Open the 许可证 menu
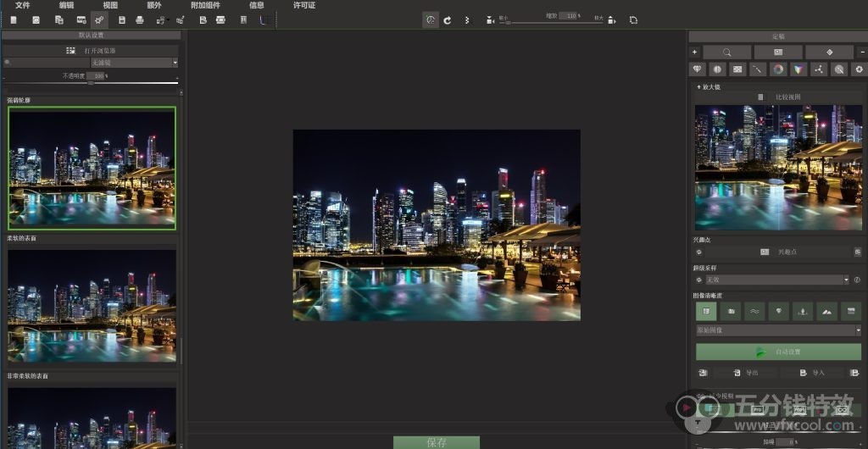The height and width of the screenshot is (449, 868). coord(304,6)
